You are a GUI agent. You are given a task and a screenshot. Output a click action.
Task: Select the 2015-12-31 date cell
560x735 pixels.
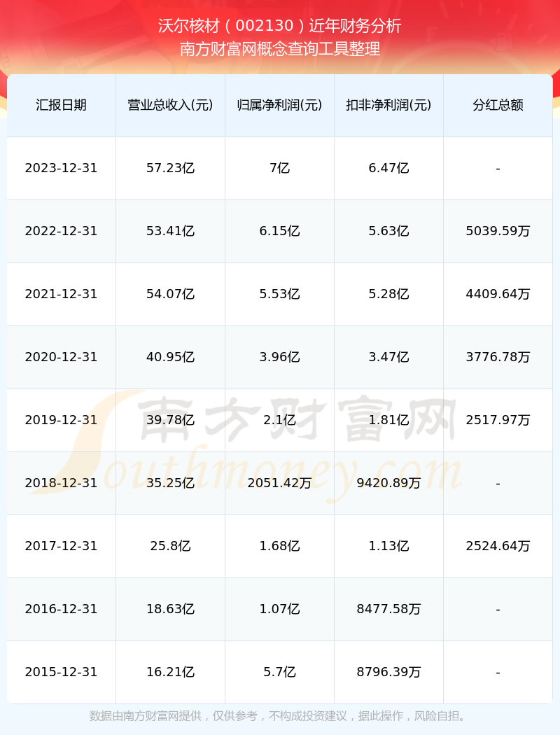62,672
